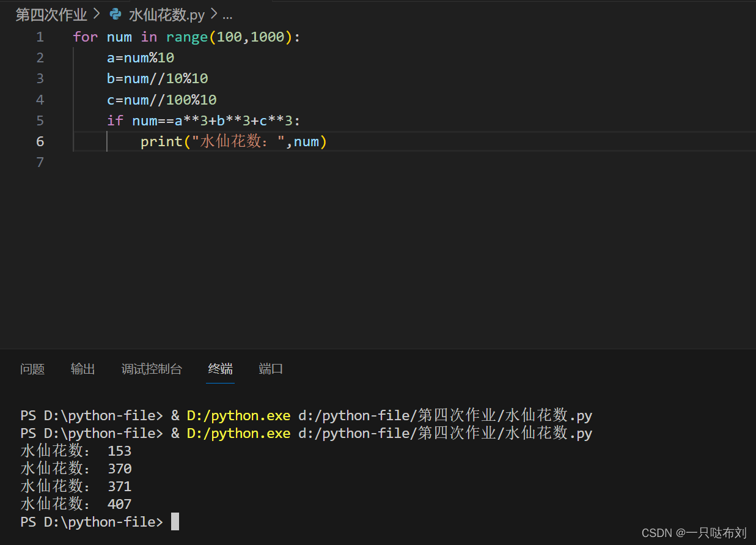
Task: Click the 'print' function call in editor
Action: coord(161,141)
